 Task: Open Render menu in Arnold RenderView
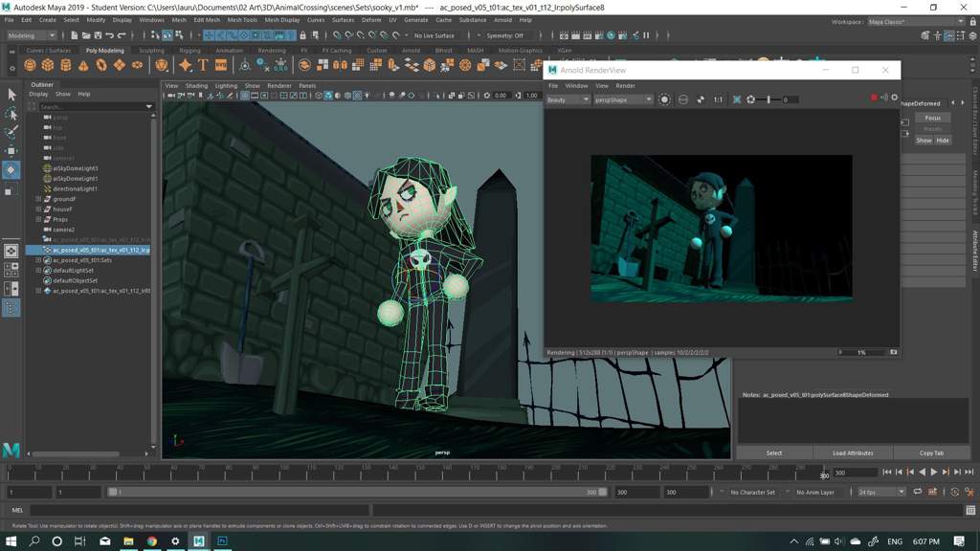click(x=625, y=85)
